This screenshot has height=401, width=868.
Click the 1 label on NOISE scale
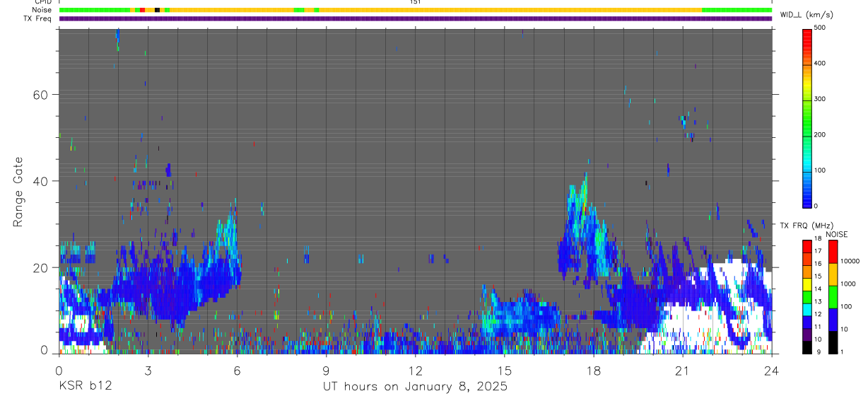[843, 351]
